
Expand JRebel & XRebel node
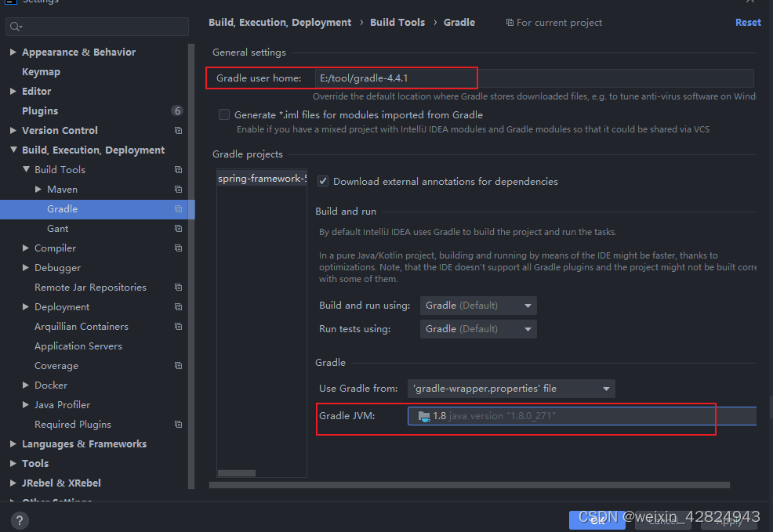[13, 483]
